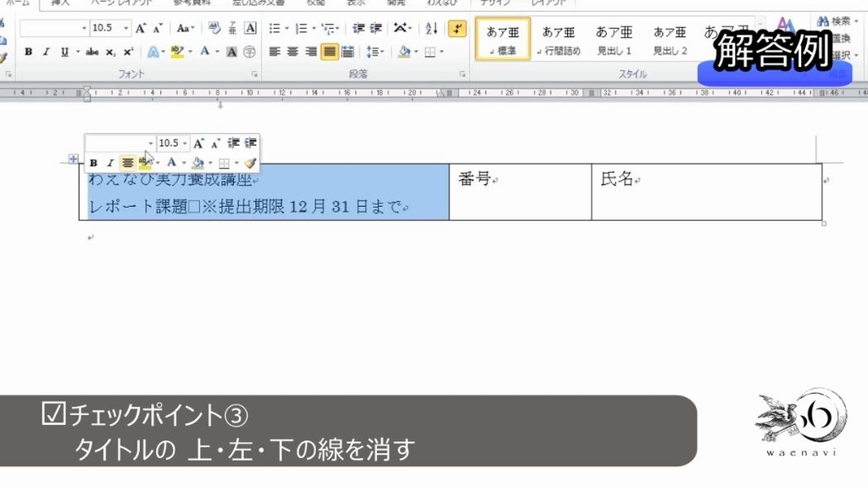Viewport: 868px width, 487px height.
Task: Click the 氏名 table cell
Action: click(707, 192)
